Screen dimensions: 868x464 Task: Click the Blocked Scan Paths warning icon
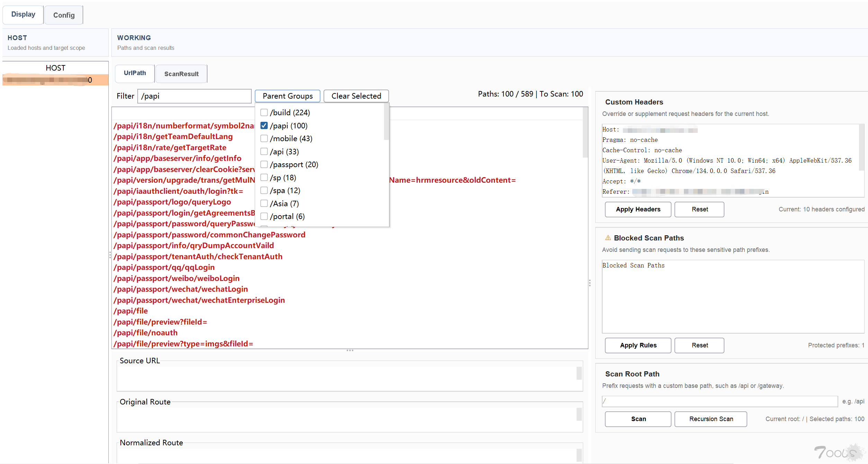(608, 238)
